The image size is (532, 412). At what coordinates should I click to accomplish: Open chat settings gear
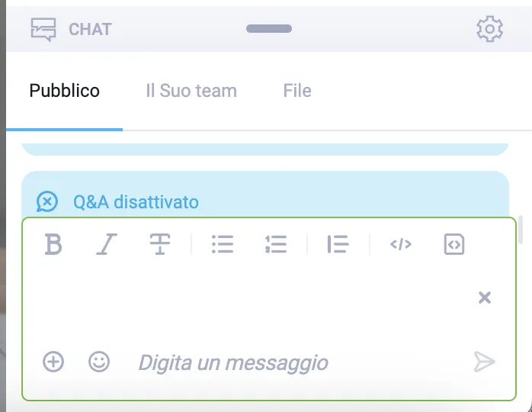[x=489, y=29]
